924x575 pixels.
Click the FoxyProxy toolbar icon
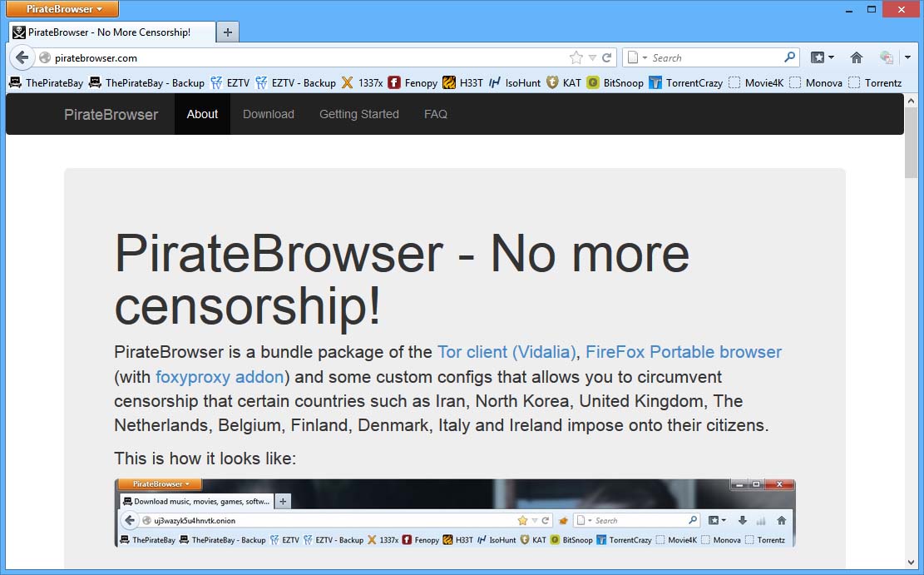click(887, 57)
